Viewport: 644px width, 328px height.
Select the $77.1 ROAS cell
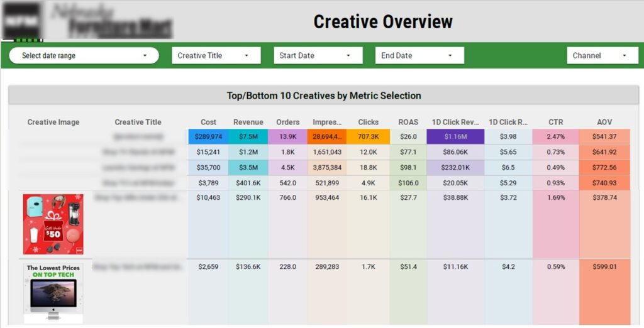coord(408,152)
